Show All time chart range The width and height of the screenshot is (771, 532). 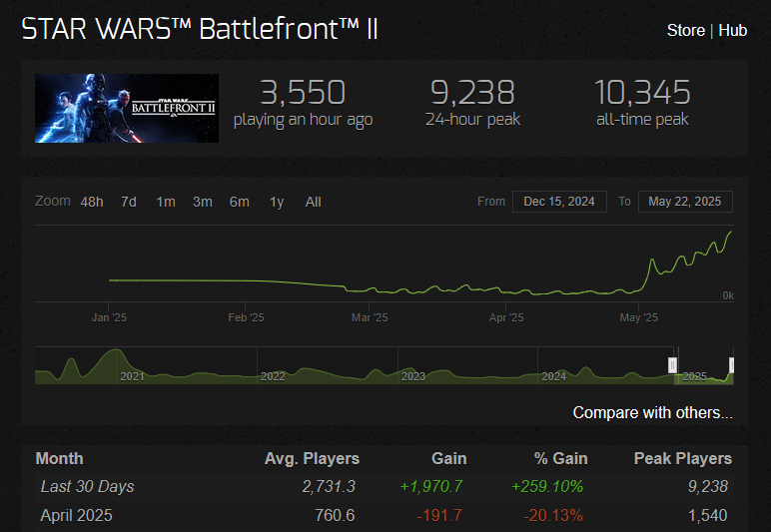tap(313, 202)
